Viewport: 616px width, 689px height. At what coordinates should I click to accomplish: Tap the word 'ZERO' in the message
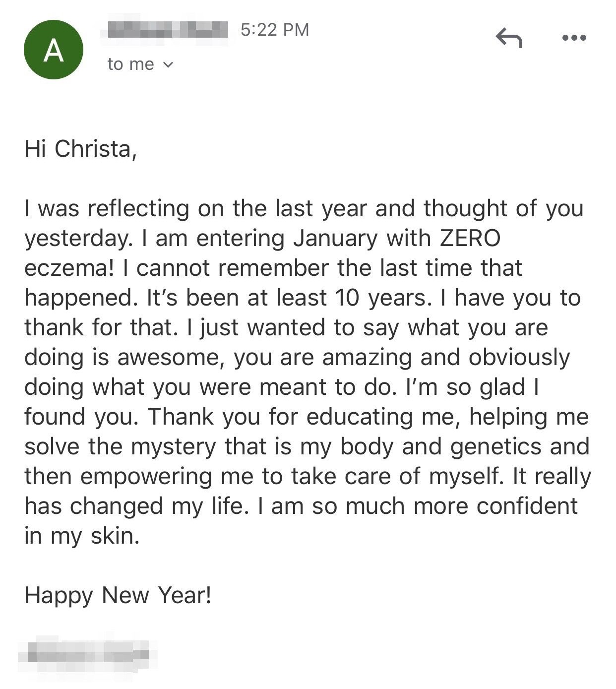click(x=470, y=238)
